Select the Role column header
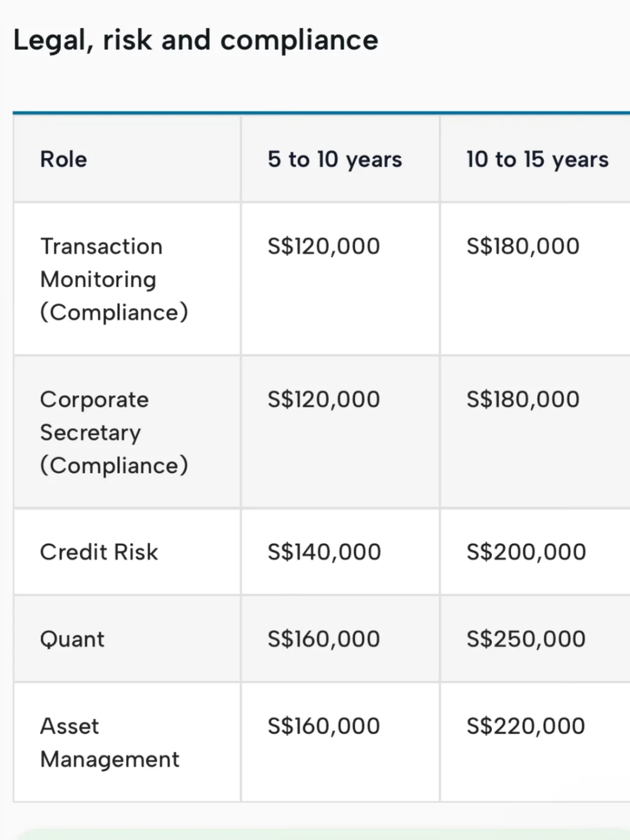The image size is (630, 840). pos(64,159)
